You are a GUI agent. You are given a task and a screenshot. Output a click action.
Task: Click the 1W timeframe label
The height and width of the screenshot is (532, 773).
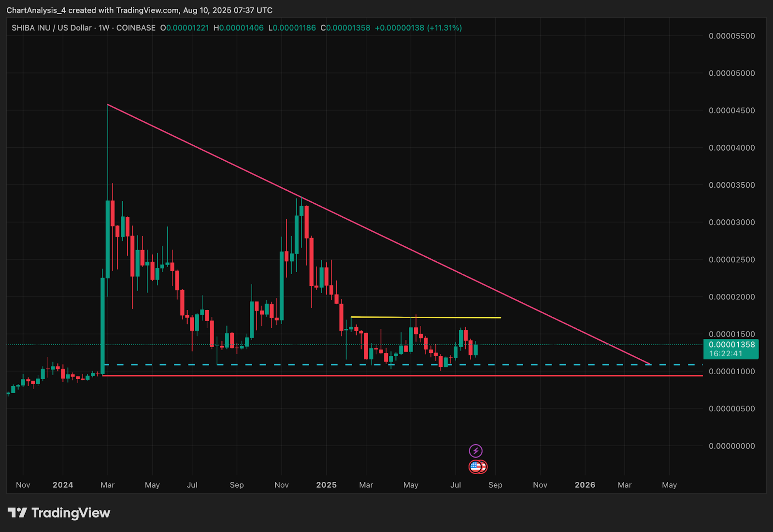(104, 28)
